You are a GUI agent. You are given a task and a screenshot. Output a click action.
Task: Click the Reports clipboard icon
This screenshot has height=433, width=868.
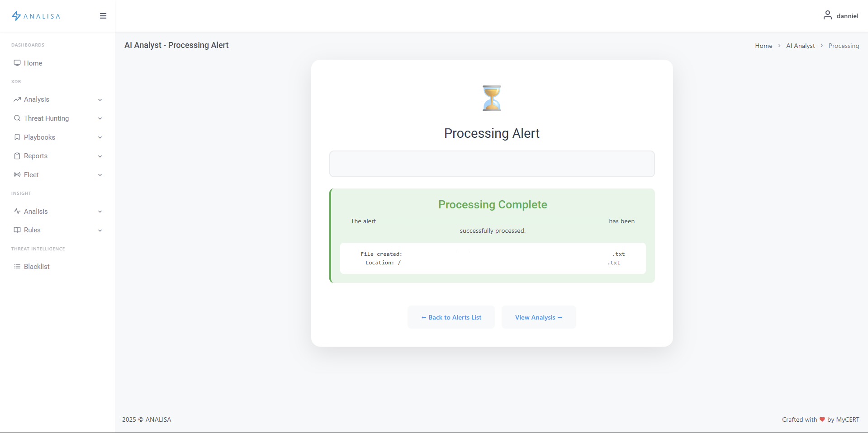[x=18, y=155]
